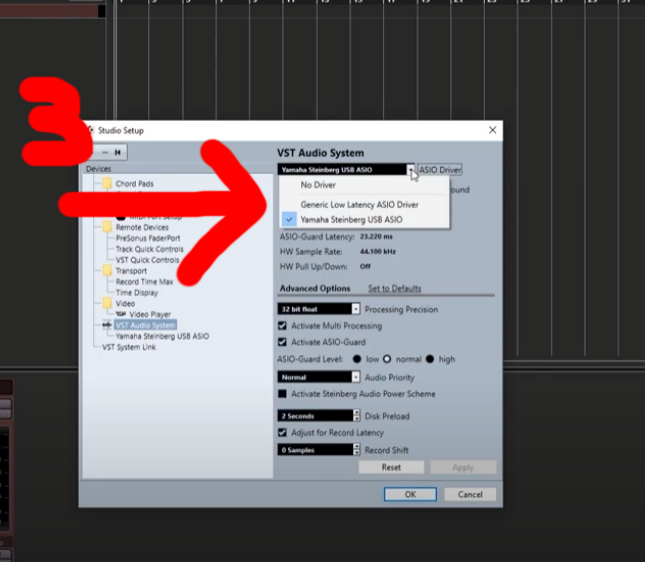645x562 pixels.
Task: Click the Devices column header
Action: 98,169
